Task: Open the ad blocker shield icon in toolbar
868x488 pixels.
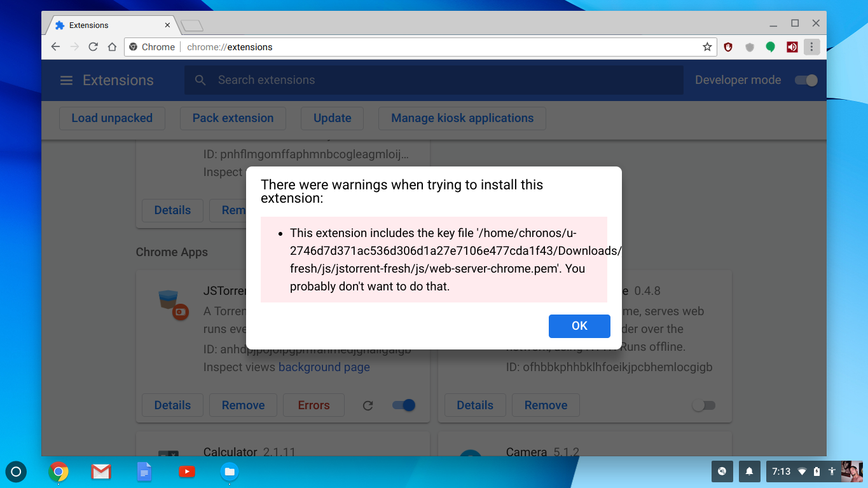Action: coord(728,46)
